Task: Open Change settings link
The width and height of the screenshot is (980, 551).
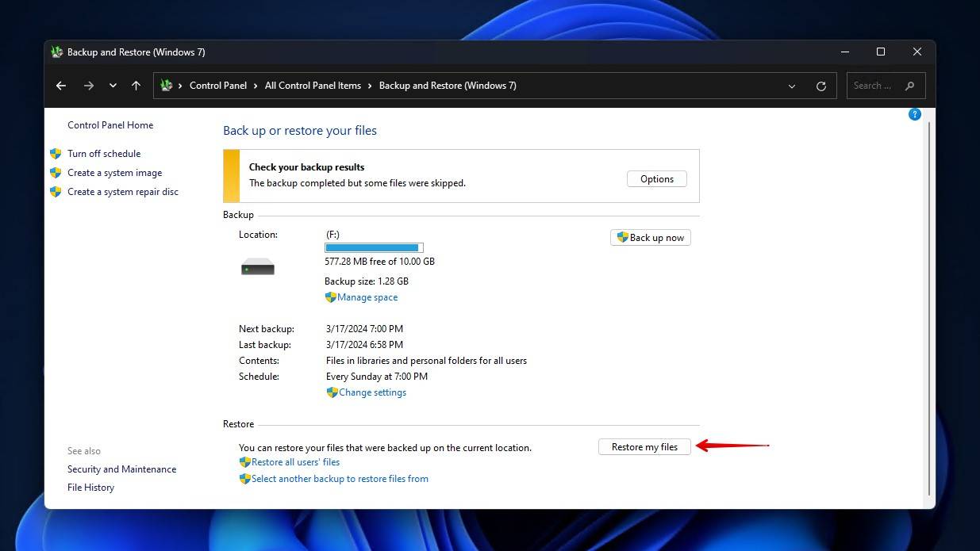Action: point(371,392)
